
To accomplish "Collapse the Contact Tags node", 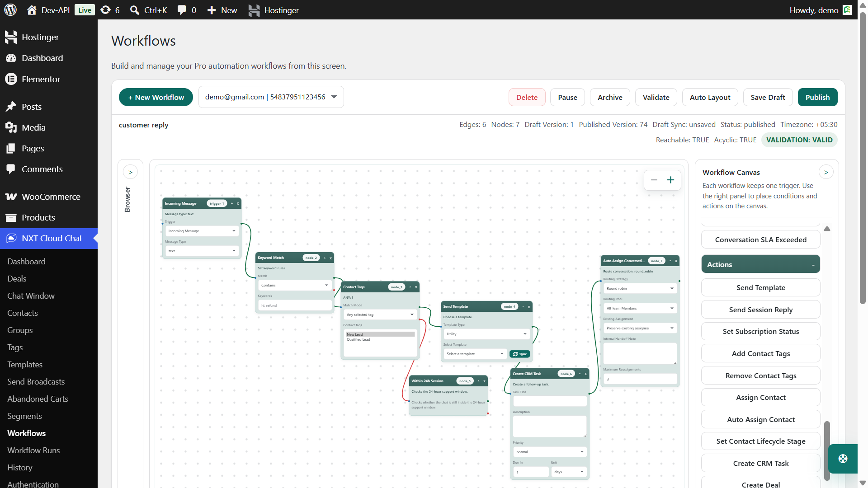I will 410,287.
